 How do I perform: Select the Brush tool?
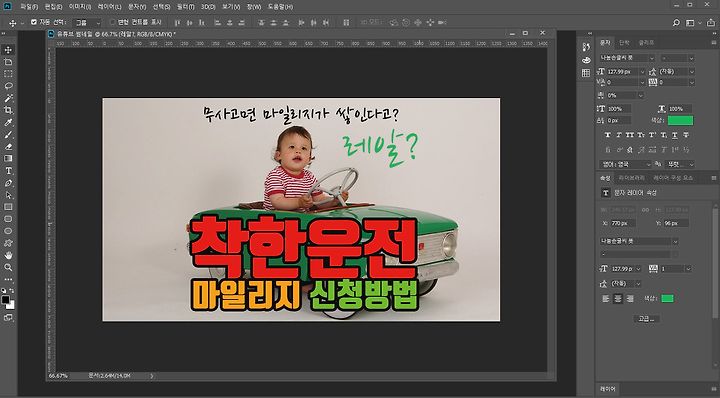pyautogui.click(x=8, y=135)
